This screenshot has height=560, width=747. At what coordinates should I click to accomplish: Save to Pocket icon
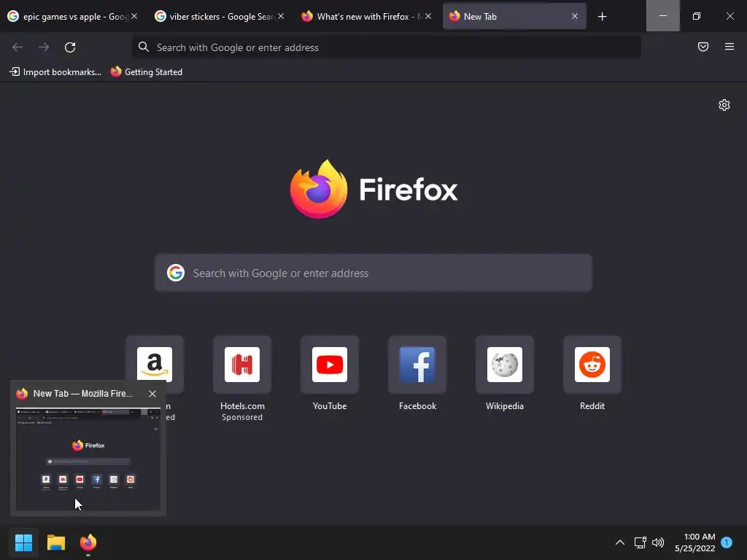point(703,47)
